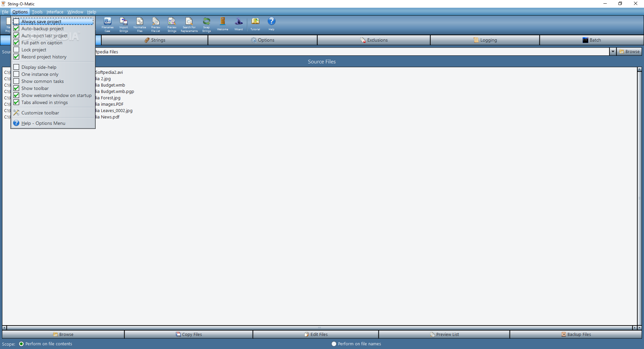Viewport: 644px width, 349px height.
Task: Click the top-right Browse button
Action: (x=629, y=52)
